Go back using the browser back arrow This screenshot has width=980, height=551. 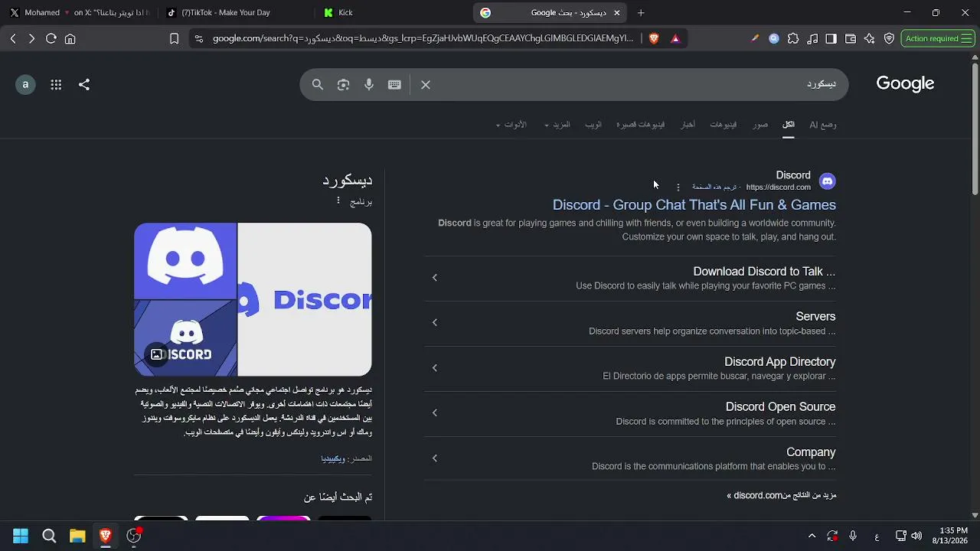click(13, 39)
